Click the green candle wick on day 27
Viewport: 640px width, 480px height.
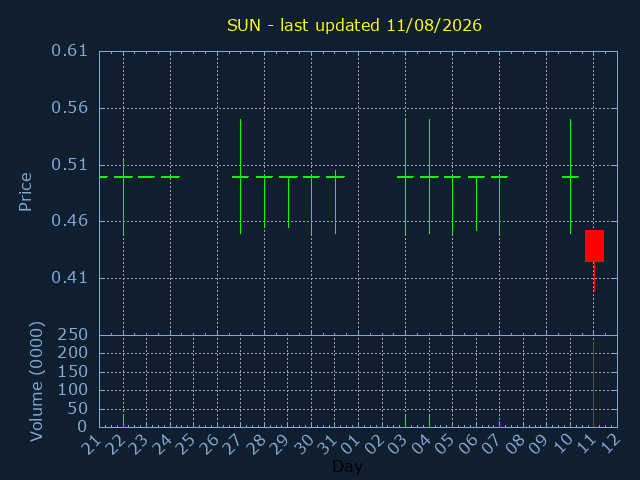[x=240, y=176]
